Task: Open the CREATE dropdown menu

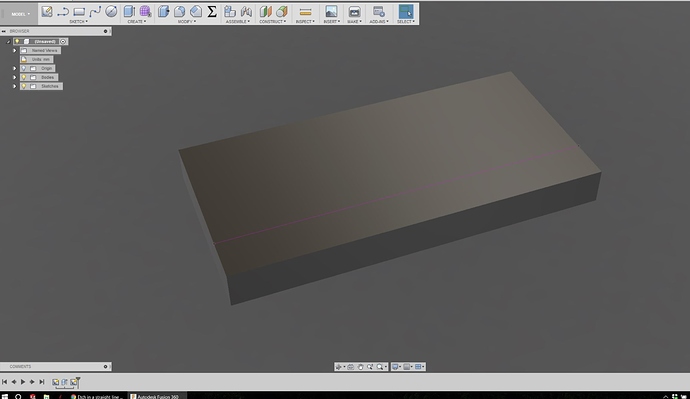Action: pyautogui.click(x=137, y=22)
